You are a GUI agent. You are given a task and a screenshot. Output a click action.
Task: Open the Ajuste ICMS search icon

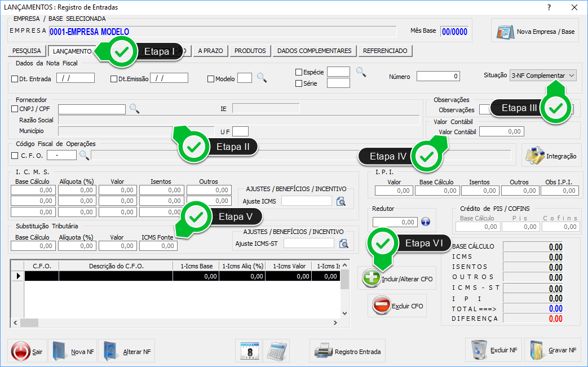341,201
